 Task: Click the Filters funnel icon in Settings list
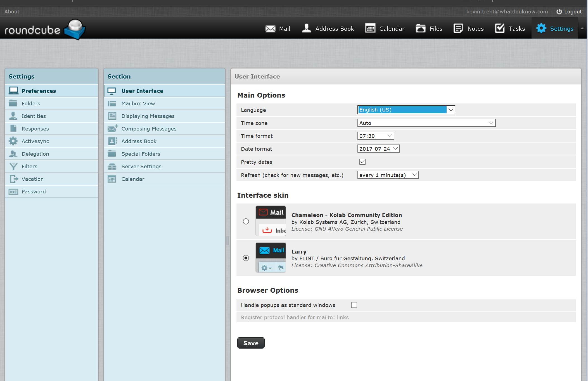[13, 167]
